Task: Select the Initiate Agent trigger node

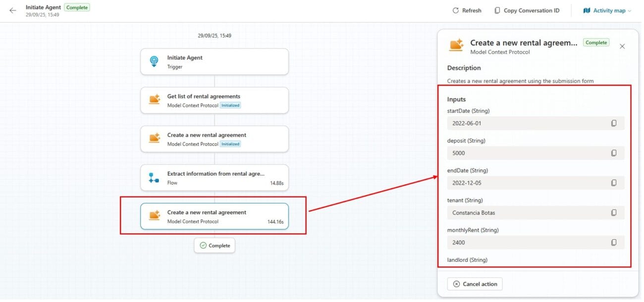Action: (214, 62)
